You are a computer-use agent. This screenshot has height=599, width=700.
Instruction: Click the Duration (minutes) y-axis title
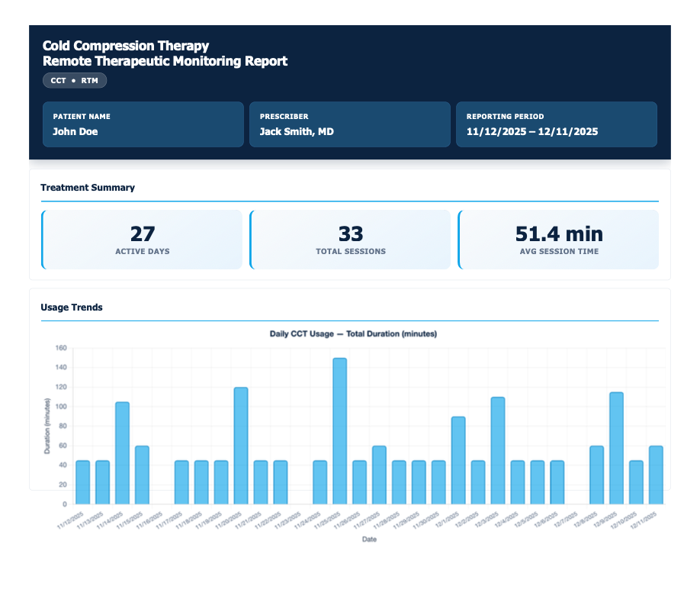coord(47,426)
